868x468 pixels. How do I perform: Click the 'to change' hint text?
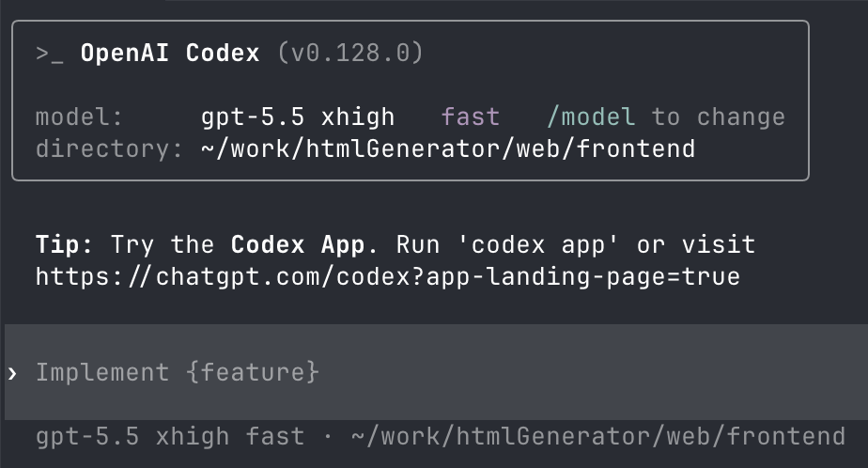(718, 117)
